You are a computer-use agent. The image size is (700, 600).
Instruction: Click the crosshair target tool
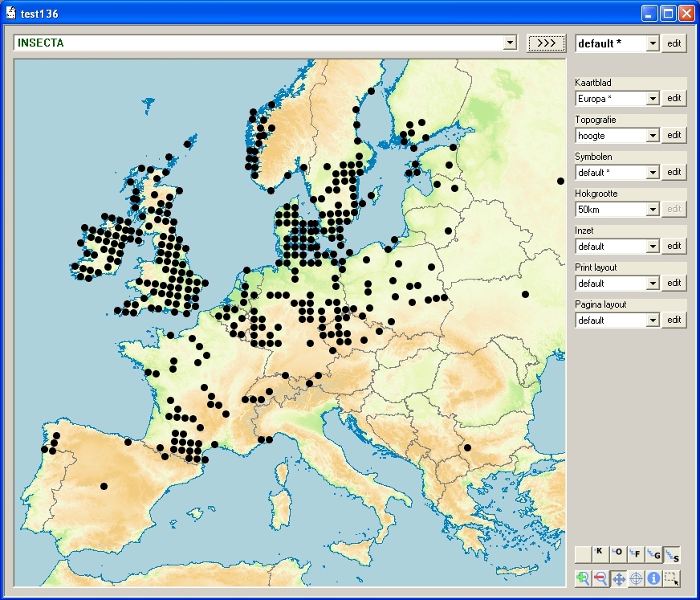point(636,578)
